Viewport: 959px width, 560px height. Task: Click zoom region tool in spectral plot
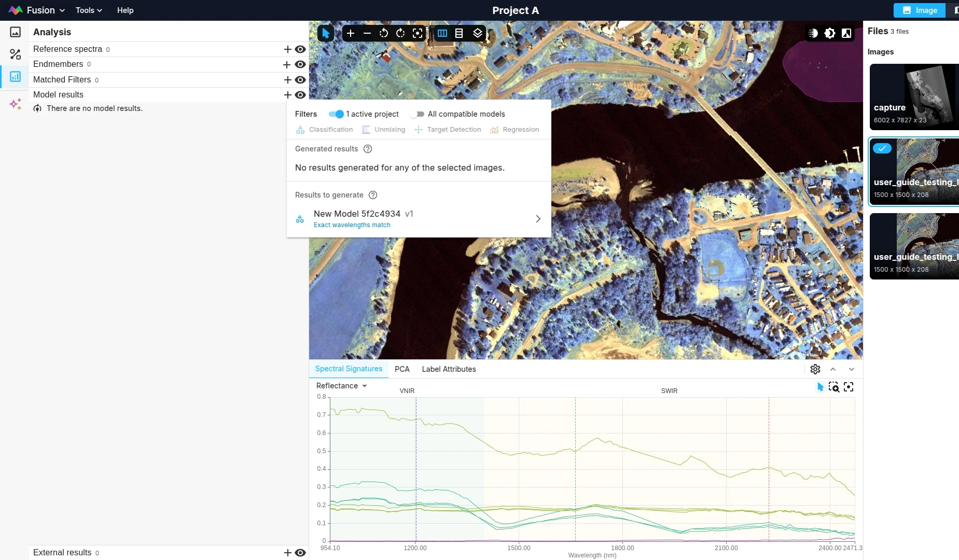834,387
